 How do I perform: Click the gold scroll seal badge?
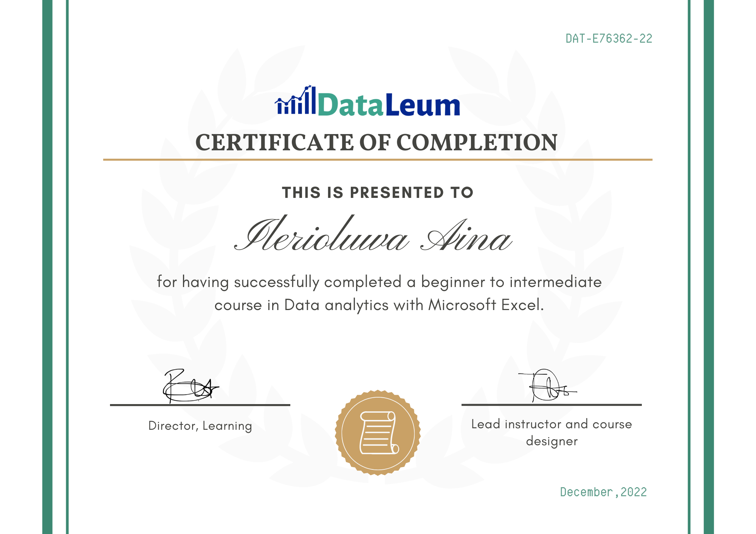tap(378, 433)
